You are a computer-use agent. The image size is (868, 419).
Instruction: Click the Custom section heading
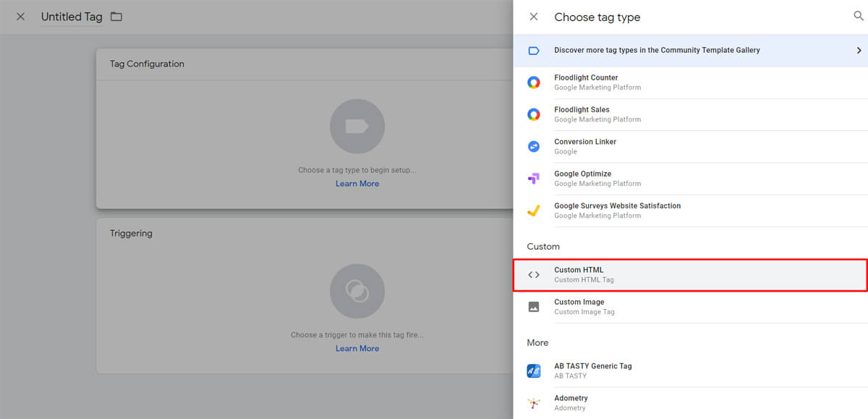point(543,247)
